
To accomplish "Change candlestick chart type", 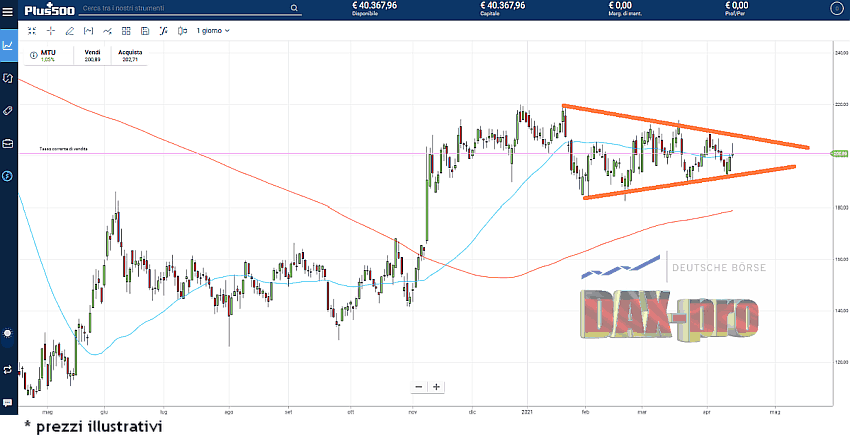I will click(183, 31).
